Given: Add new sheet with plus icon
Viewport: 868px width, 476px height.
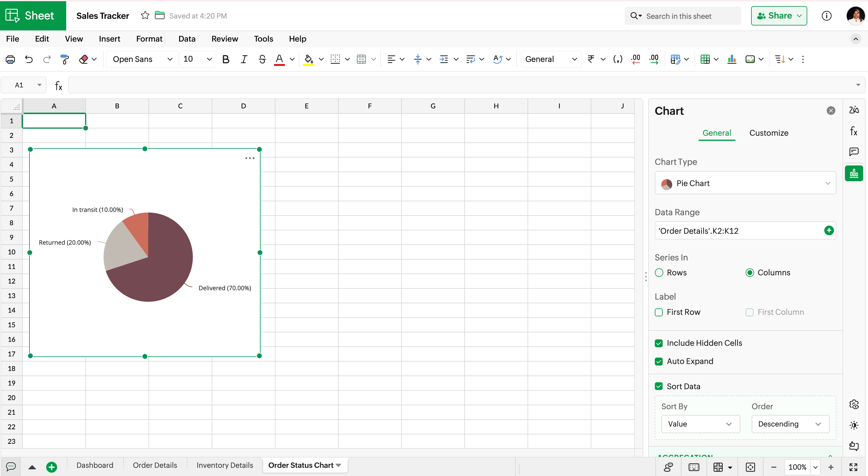Looking at the screenshot, I should click(52, 467).
